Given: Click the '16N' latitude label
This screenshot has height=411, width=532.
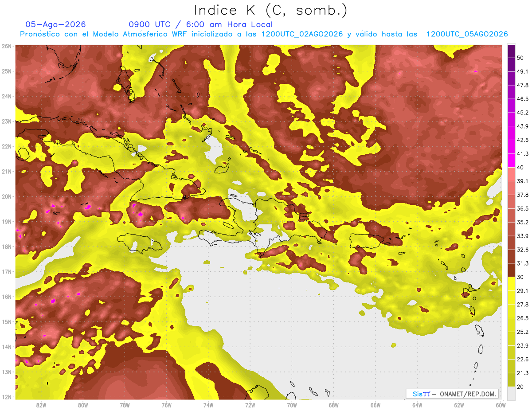Looking at the screenshot, I should pyautogui.click(x=7, y=297).
